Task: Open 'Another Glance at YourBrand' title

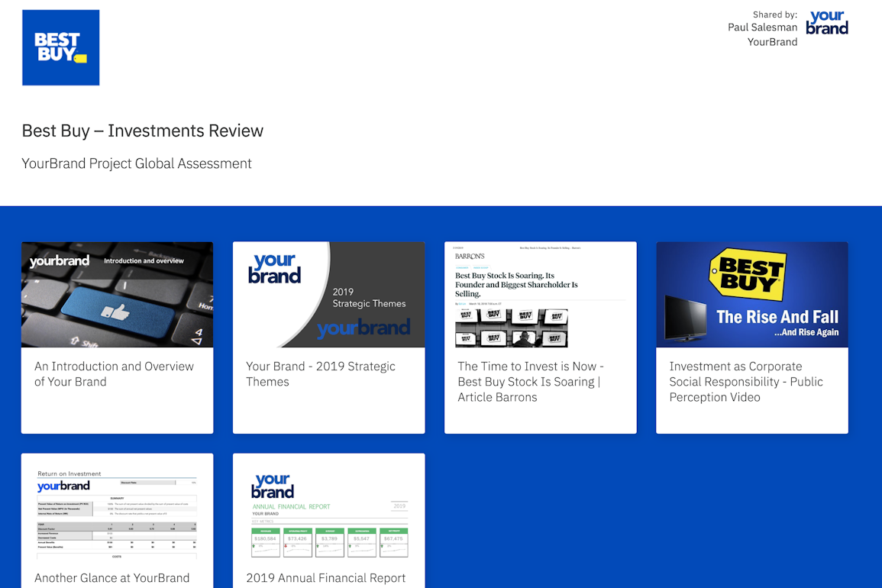Action: [x=112, y=578]
